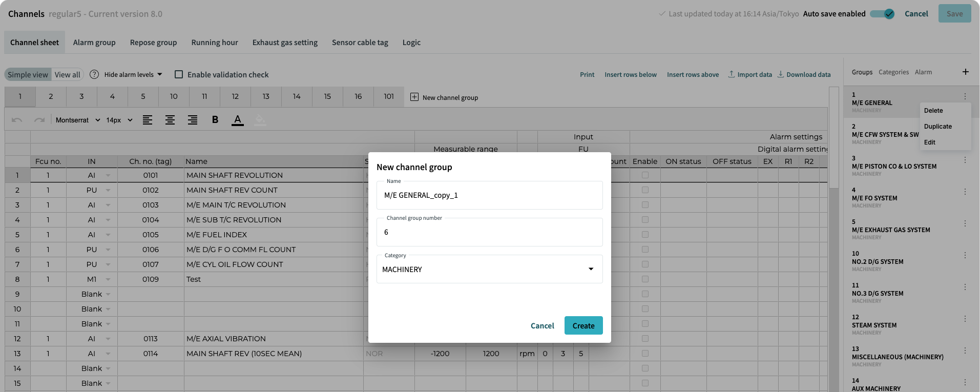Click Insert rows below link
The height and width of the screenshot is (392, 980).
click(631, 74)
